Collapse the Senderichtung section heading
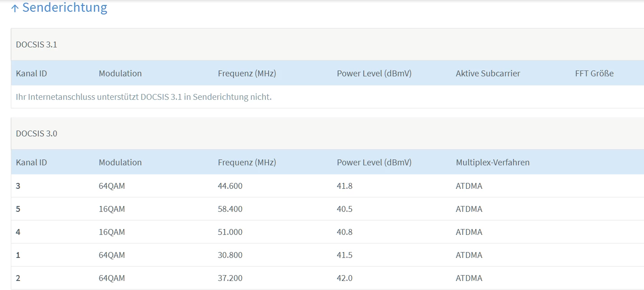The width and height of the screenshot is (644, 290). click(65, 8)
